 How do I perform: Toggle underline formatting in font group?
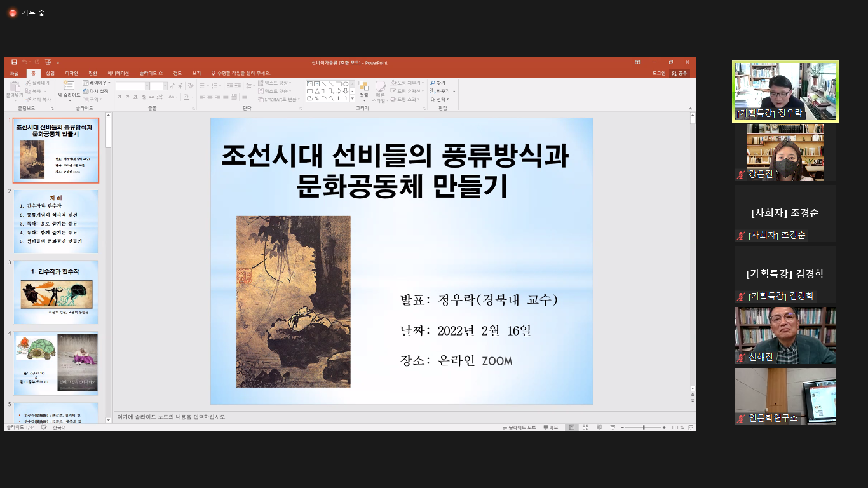coord(135,97)
